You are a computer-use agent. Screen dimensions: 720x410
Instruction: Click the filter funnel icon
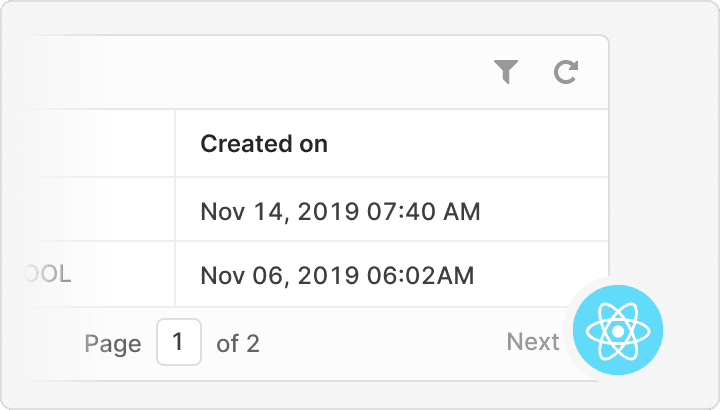tap(507, 72)
